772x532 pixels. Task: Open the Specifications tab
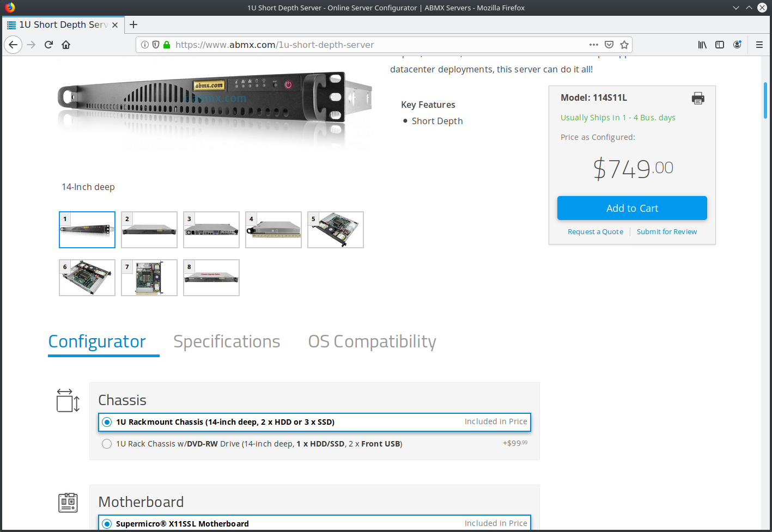[227, 341]
